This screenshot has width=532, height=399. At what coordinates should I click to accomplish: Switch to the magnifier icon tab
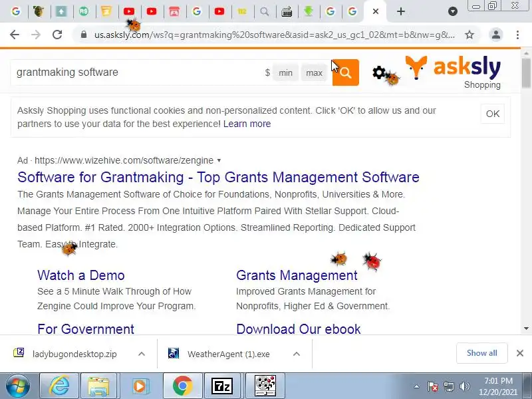(x=264, y=11)
